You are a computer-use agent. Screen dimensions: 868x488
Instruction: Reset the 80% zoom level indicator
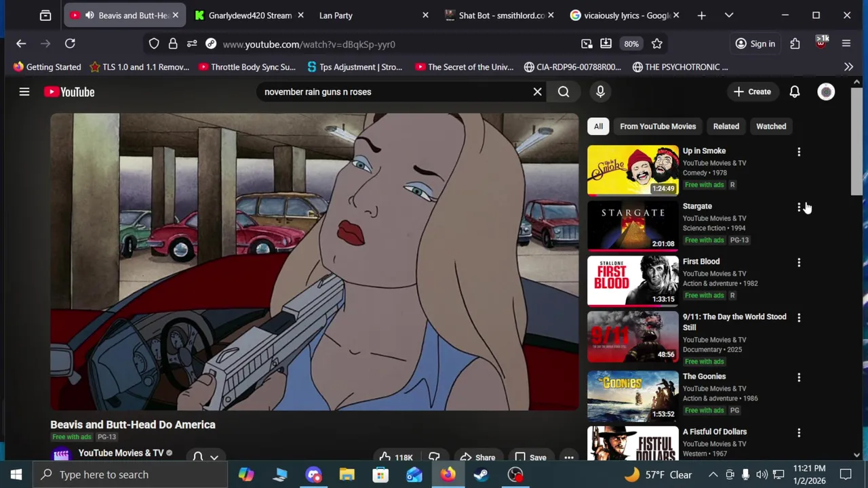(x=631, y=44)
